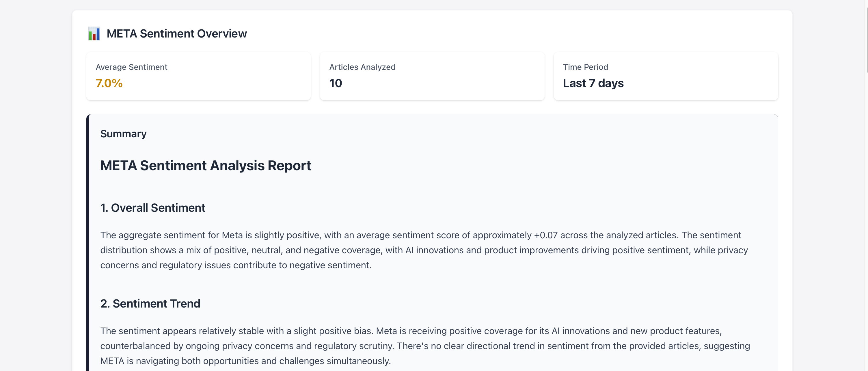
Task: Click the +0.07 score in paragraph
Action: coord(545,235)
